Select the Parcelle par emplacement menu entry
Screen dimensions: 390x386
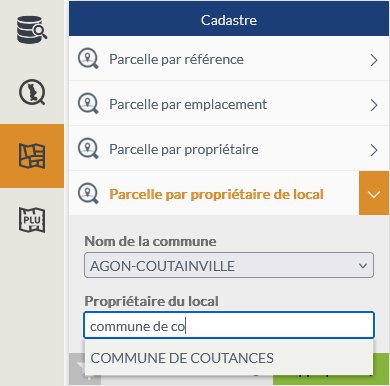point(229,104)
